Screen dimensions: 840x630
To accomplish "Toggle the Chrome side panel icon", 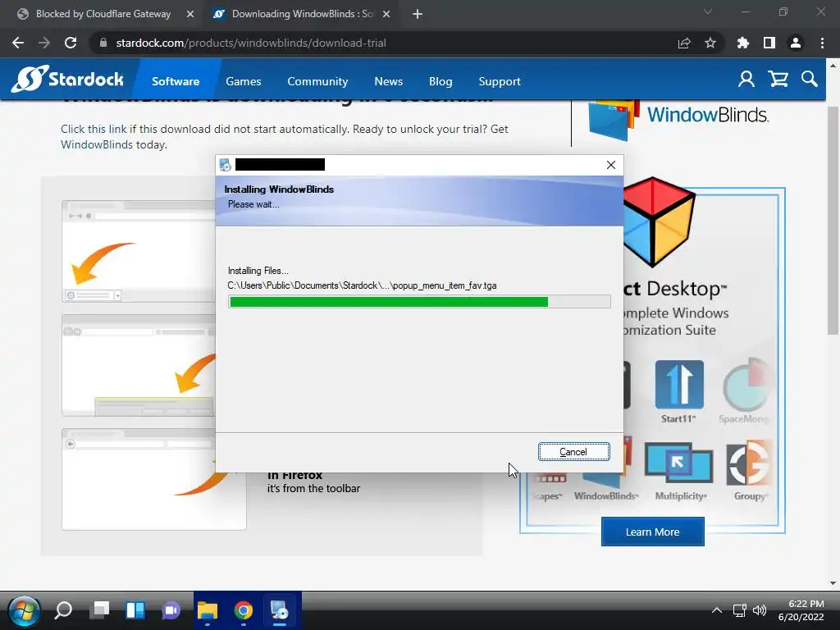I will (769, 43).
